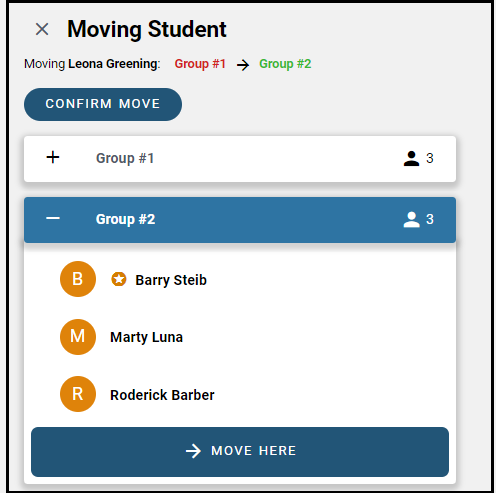Select student Roderick Barber name
The width and height of the screenshot is (496, 493).
(162, 395)
